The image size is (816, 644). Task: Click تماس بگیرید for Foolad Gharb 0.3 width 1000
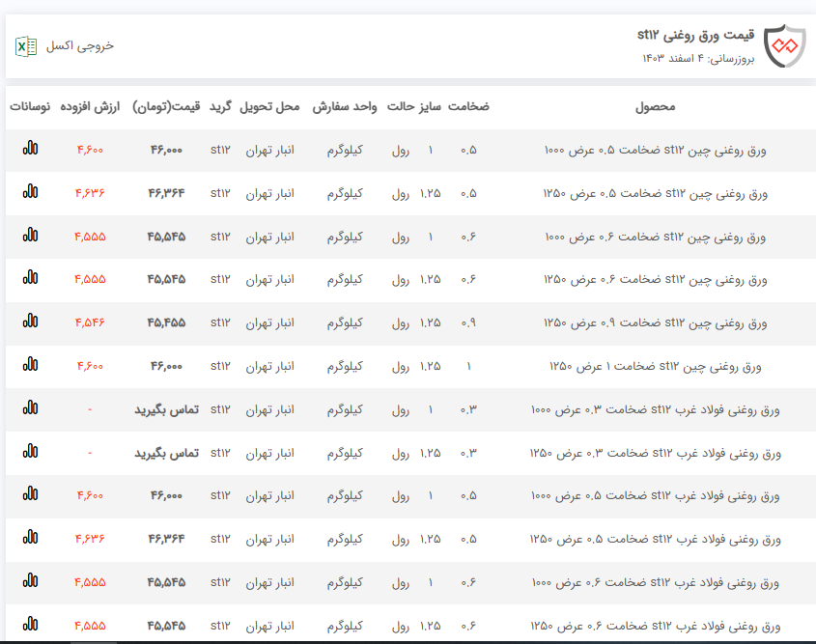coord(166,409)
